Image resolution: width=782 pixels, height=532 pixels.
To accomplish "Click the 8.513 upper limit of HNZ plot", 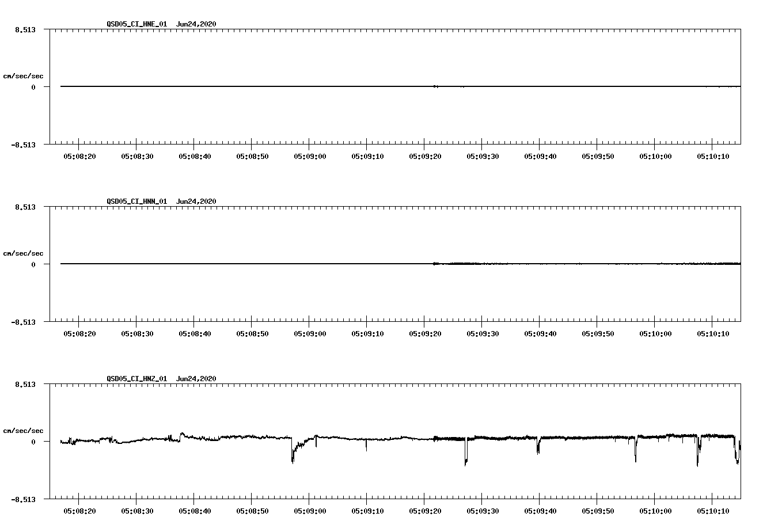I will (x=25, y=384).
